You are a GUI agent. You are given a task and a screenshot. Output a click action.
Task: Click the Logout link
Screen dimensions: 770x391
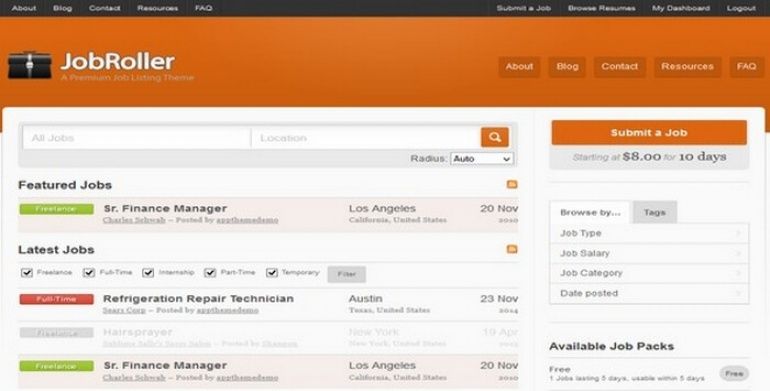[741, 8]
